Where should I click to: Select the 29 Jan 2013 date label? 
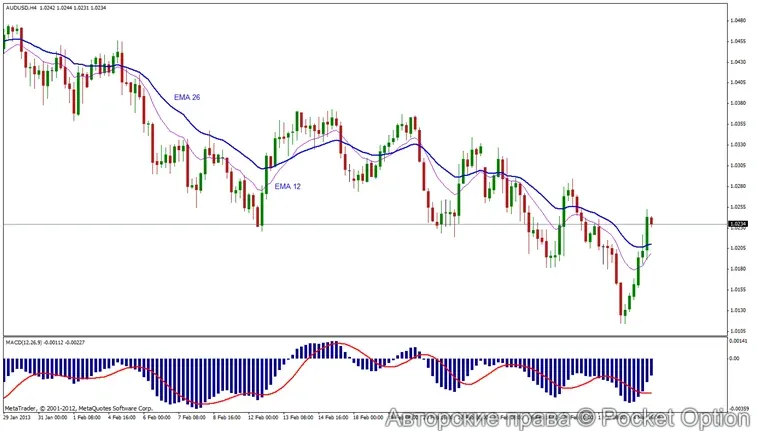19,416
